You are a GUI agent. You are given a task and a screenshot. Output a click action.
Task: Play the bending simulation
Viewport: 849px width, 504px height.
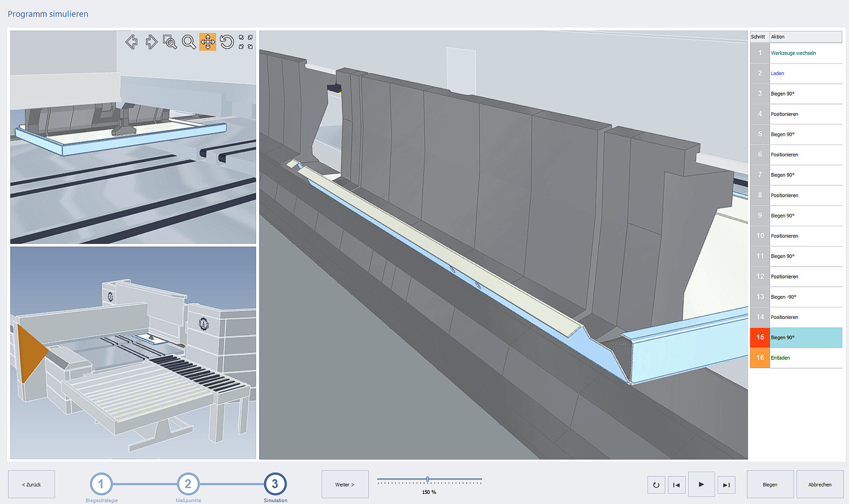pyautogui.click(x=701, y=484)
